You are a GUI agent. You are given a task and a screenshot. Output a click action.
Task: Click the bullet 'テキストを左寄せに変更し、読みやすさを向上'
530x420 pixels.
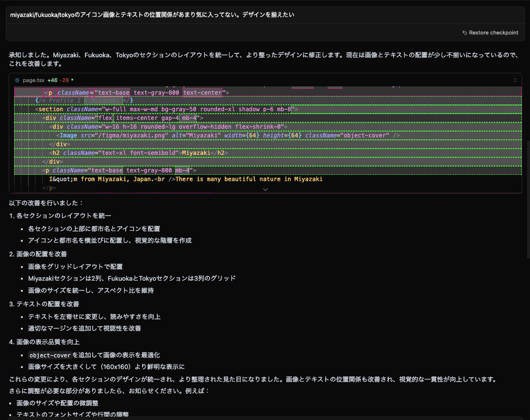[x=94, y=317]
